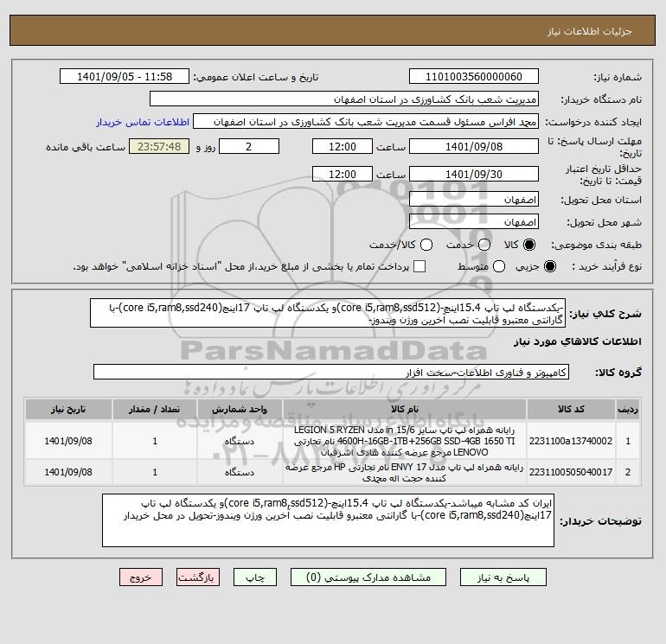The width and height of the screenshot is (666, 644).
Task: Click item code 2231100505040017
Action: (571, 473)
